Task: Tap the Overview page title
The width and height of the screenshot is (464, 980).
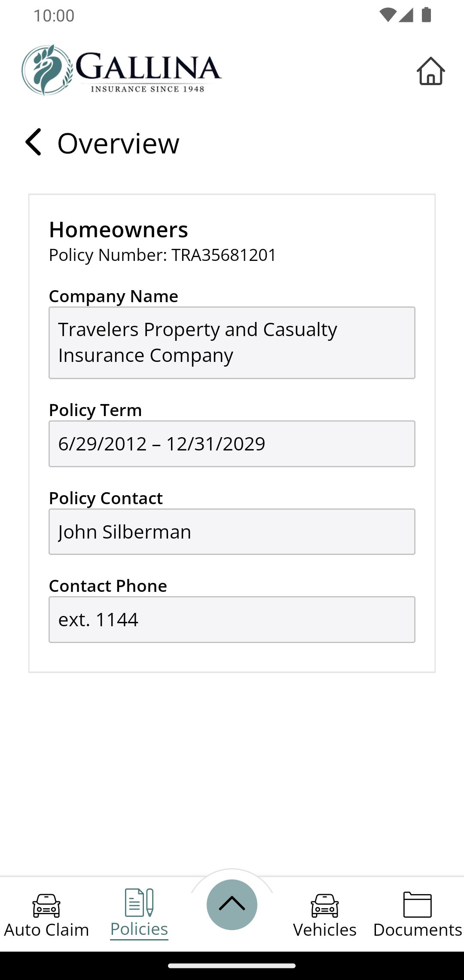Action: pyautogui.click(x=118, y=143)
